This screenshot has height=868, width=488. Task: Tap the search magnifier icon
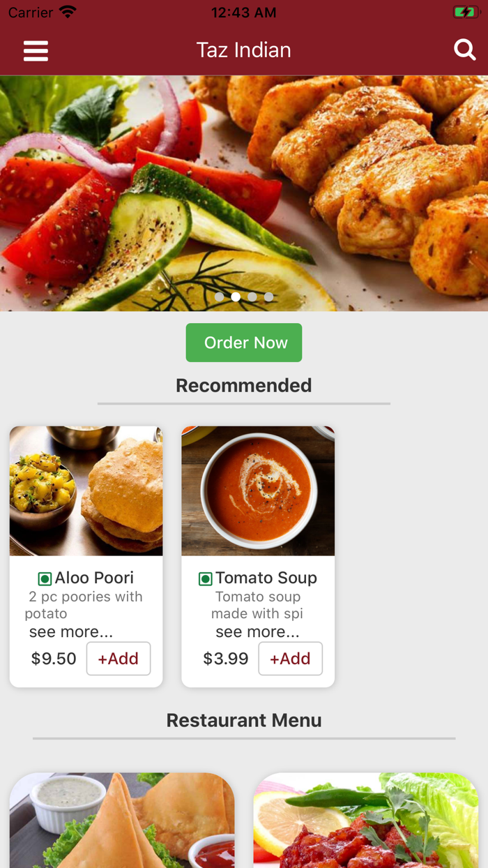coord(464,50)
